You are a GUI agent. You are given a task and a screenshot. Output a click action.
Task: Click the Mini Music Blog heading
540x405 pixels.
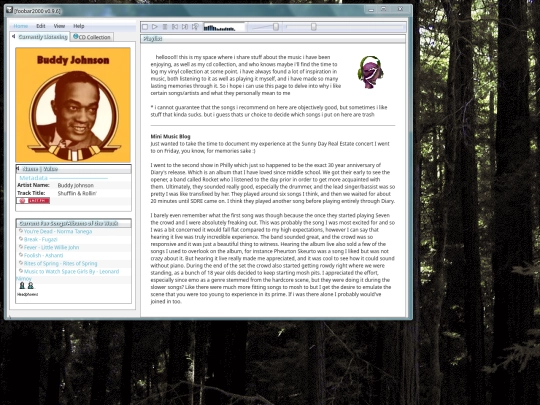click(x=170, y=136)
